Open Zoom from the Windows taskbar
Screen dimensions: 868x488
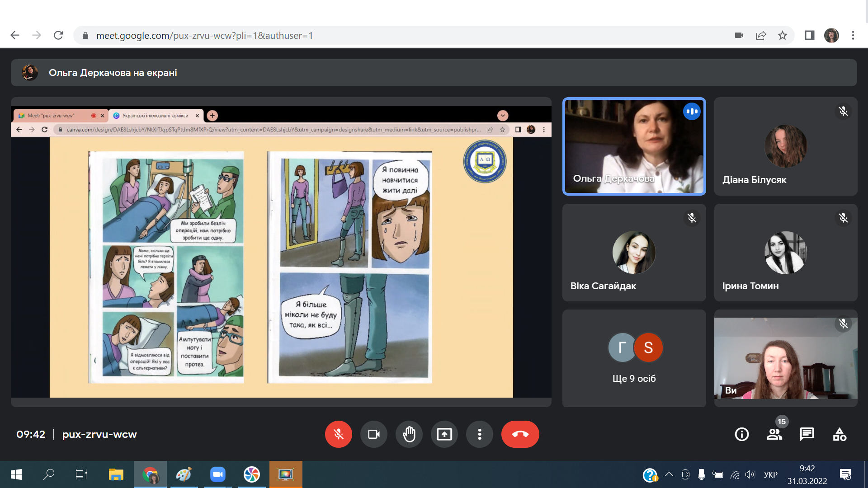click(217, 474)
